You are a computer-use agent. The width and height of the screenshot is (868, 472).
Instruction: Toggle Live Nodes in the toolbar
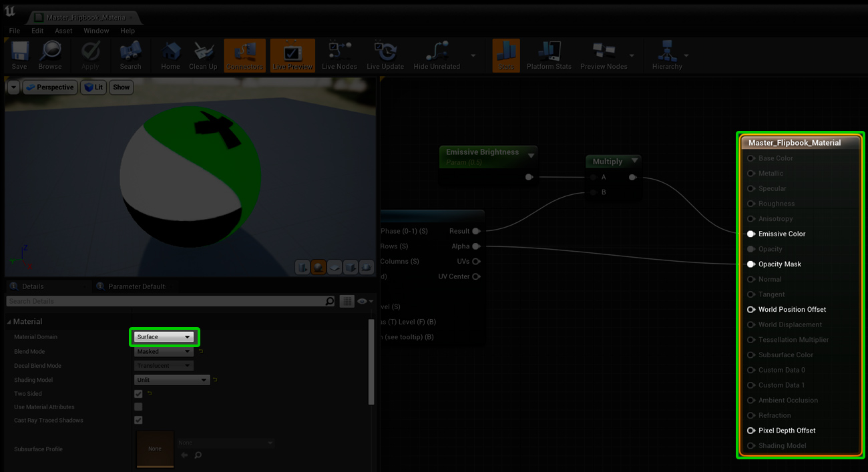coord(339,55)
